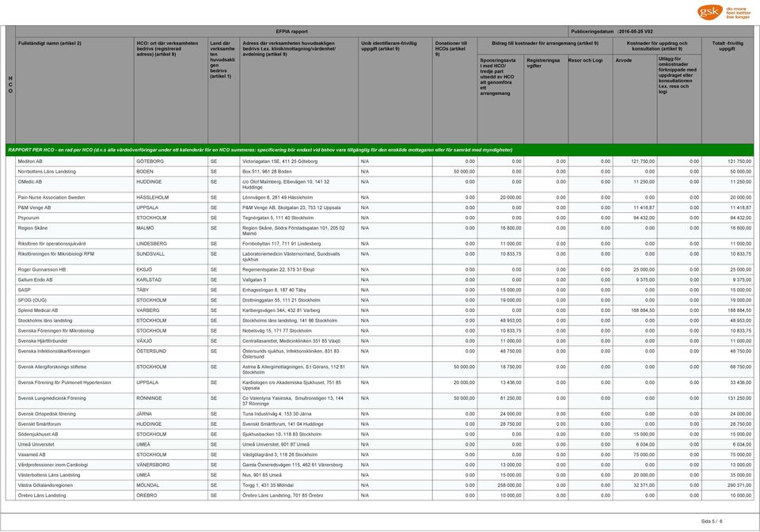Click the GSK logo in the header
Viewport: 760px width, 532px height.
724,12
